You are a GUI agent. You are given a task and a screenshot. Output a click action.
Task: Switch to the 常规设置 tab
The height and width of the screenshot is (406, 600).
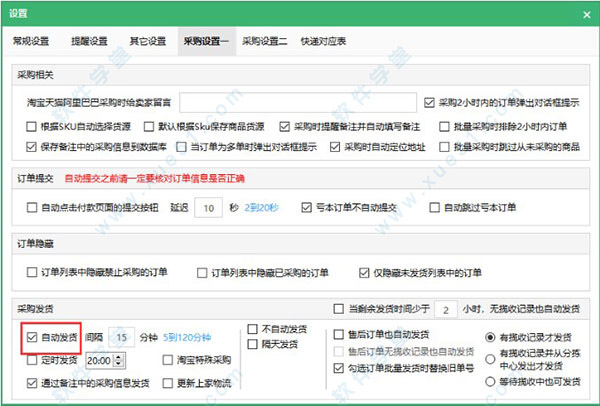(x=31, y=42)
